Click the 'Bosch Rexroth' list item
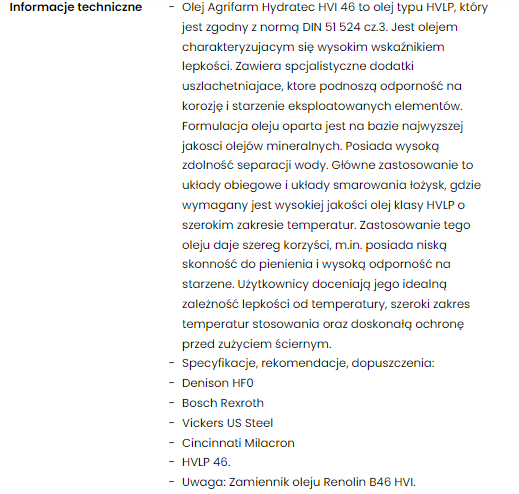The height and width of the screenshot is (494, 519). click(x=223, y=403)
